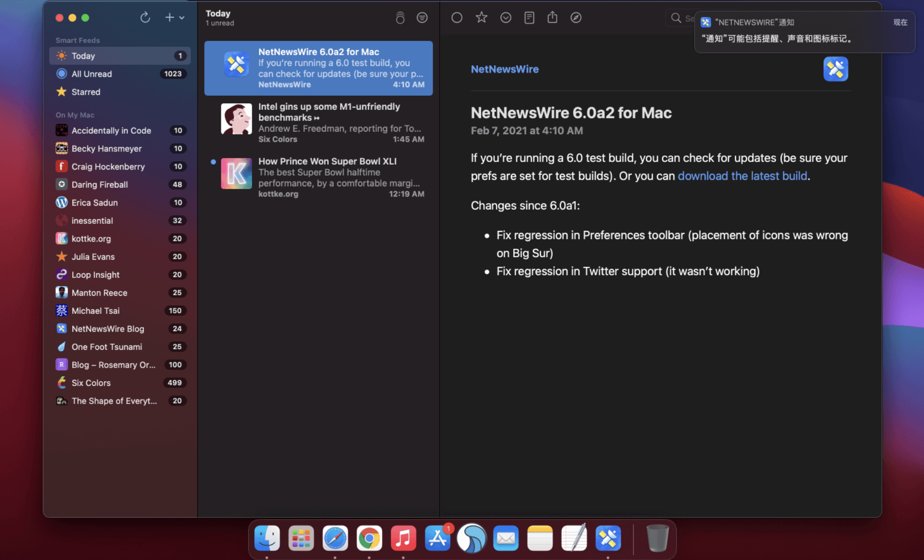The height and width of the screenshot is (560, 924).
Task: Toggle the article list filter button
Action: click(421, 18)
